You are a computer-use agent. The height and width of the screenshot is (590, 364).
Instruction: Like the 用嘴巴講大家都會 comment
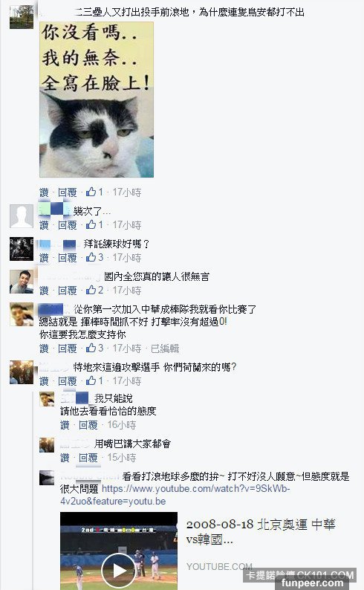65,458
